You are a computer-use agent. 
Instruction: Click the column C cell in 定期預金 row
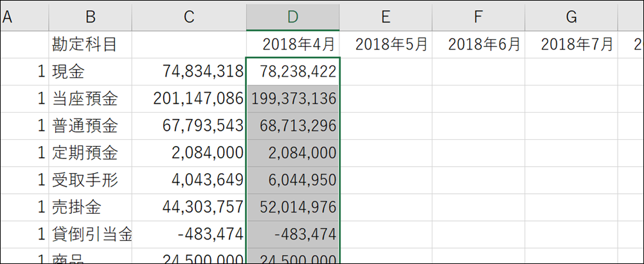[189, 153]
